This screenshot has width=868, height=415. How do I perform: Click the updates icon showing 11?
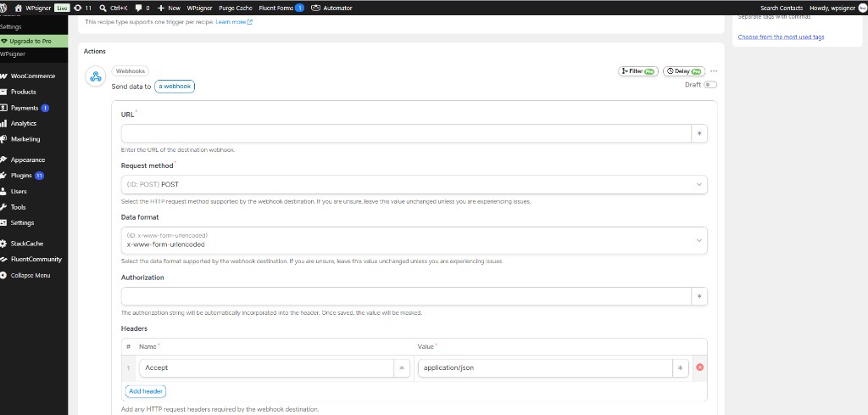(x=77, y=8)
